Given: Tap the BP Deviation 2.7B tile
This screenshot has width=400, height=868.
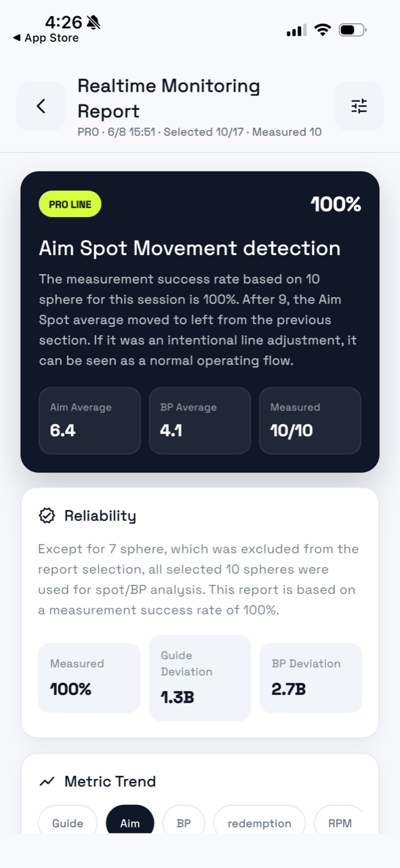Looking at the screenshot, I should coord(311,677).
